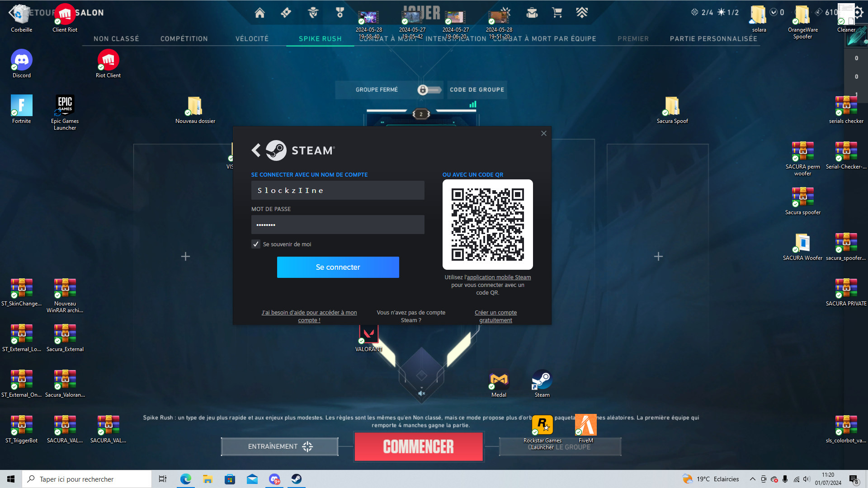Open the Windows Start menu

coord(11,479)
